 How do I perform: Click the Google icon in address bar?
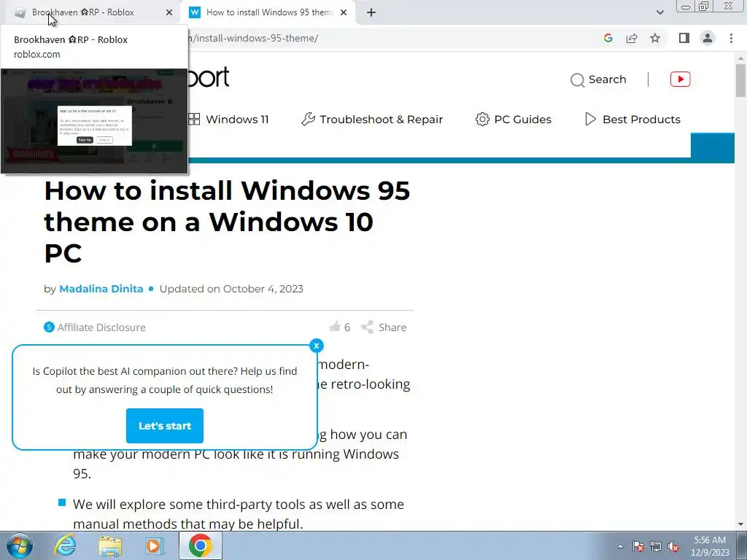coord(608,38)
